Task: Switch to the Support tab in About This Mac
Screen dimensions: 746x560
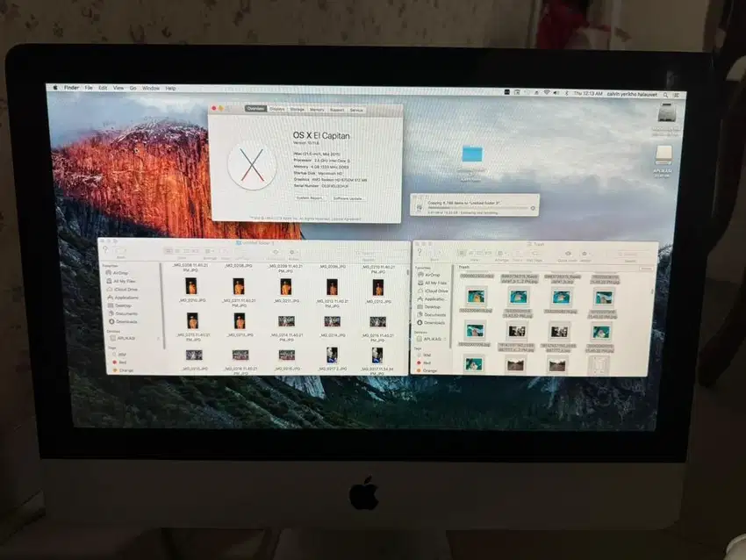Action: [x=337, y=110]
